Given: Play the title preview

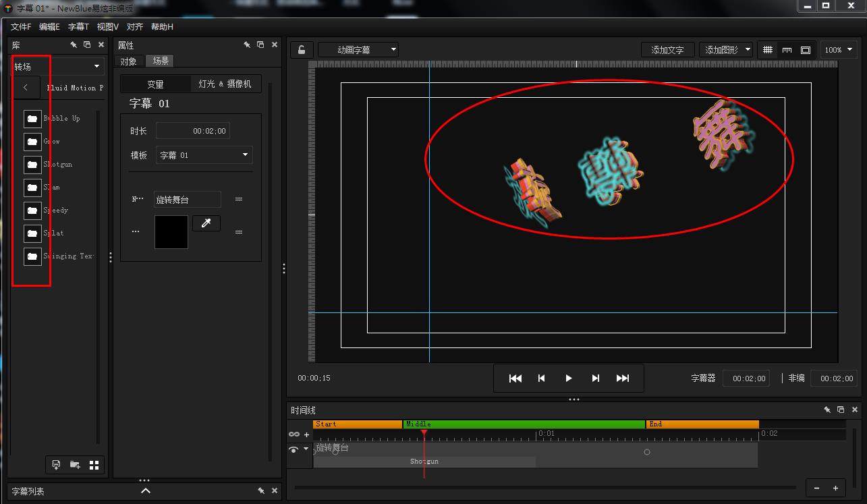Looking at the screenshot, I should pyautogui.click(x=569, y=379).
